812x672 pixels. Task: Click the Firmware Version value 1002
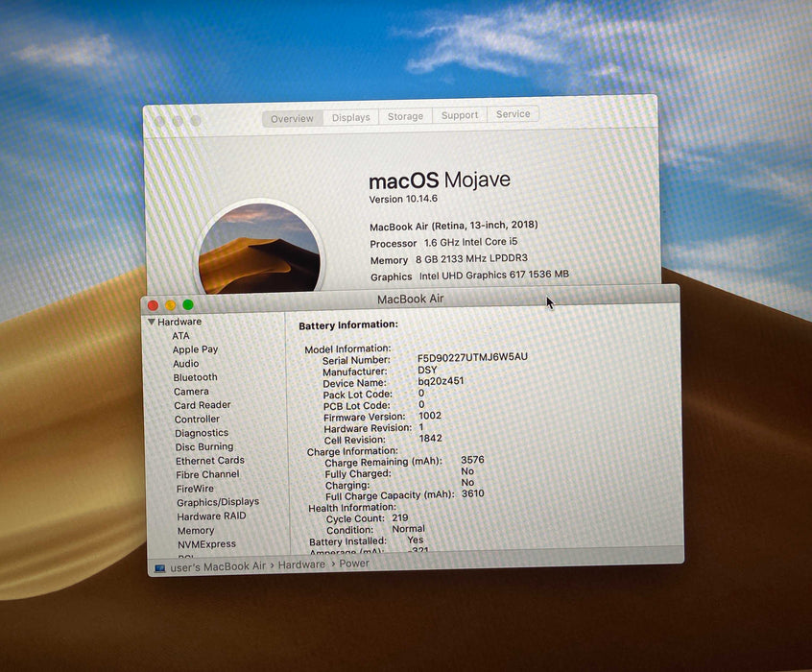(x=430, y=416)
